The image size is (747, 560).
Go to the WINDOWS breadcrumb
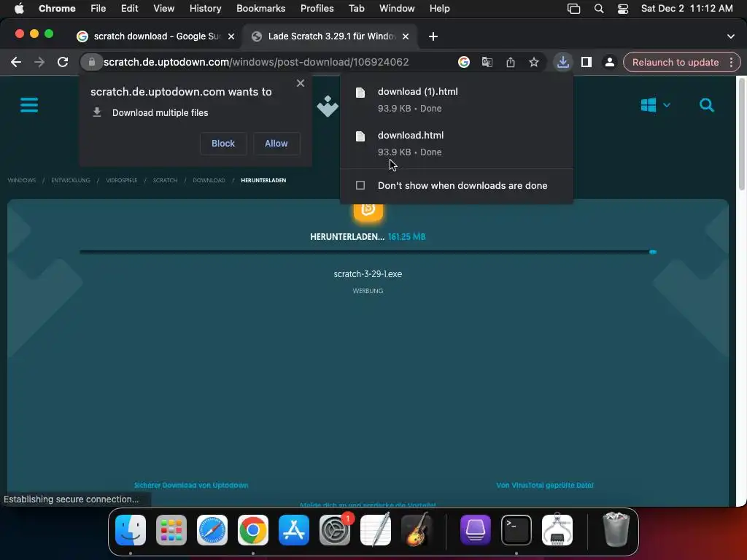point(22,181)
